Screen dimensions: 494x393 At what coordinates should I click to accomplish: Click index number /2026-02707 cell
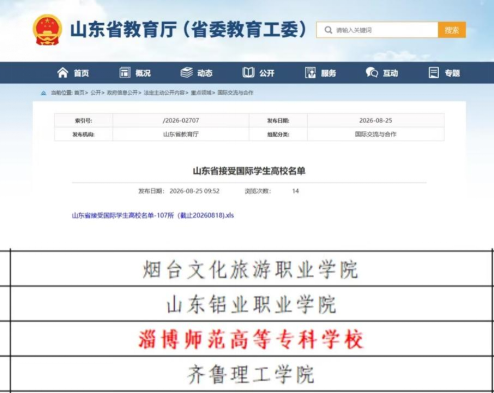pyautogui.click(x=181, y=120)
